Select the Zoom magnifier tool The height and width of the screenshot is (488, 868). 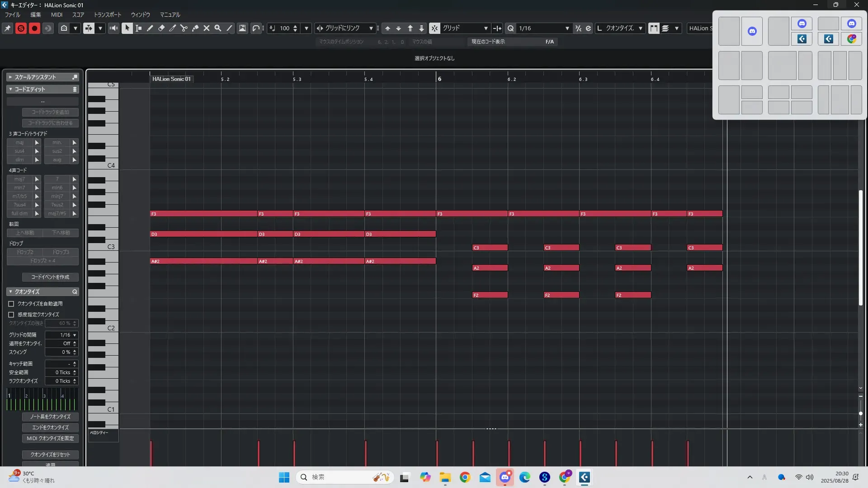pos(218,28)
